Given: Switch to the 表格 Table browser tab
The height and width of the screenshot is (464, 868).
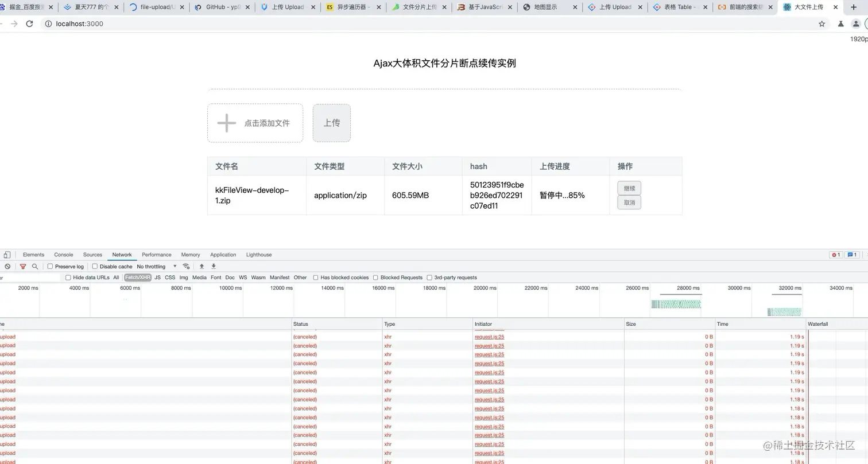Looking at the screenshot, I should (680, 7).
